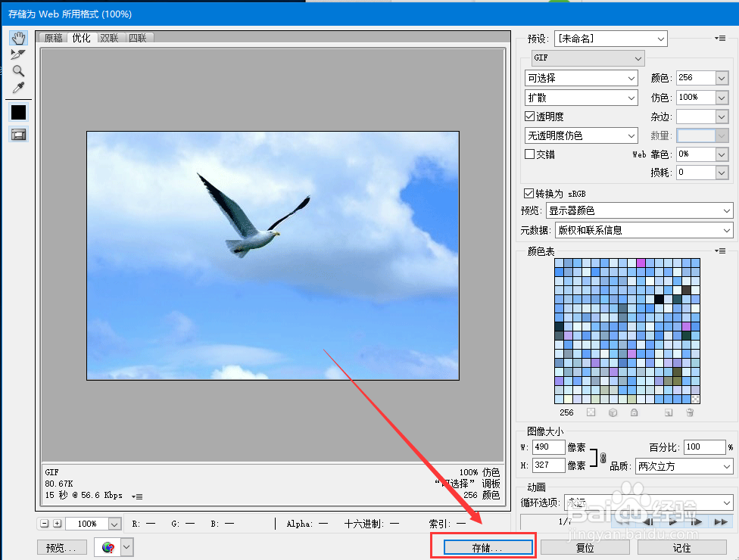Click the constrain proportions link icon
Screen dimensions: 739x560
tap(603, 457)
